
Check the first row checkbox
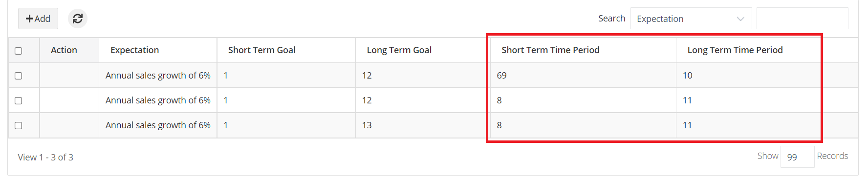(x=19, y=76)
